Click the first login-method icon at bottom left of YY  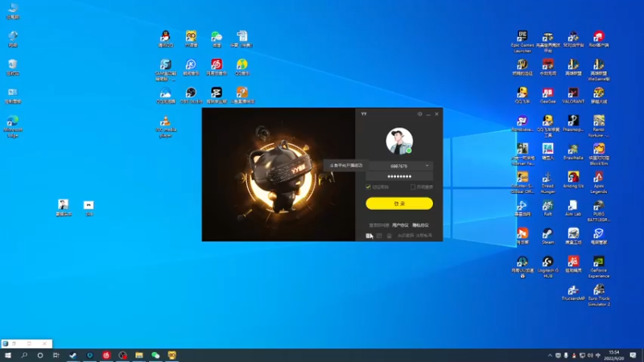[x=369, y=236]
